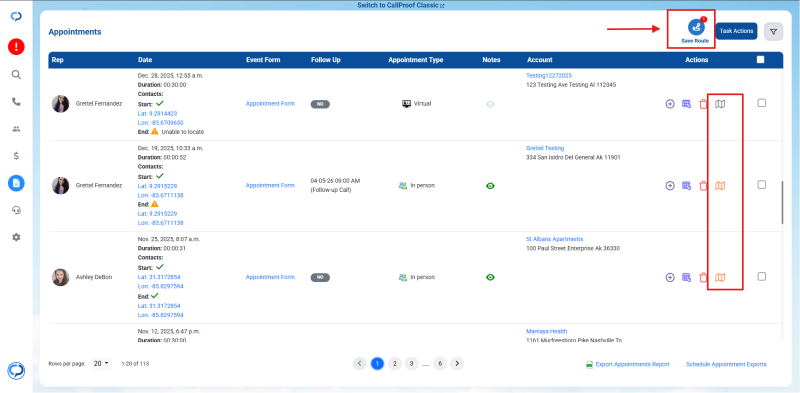Click the orange map icon for St Albans Apartments
The image size is (800, 393).
tap(720, 278)
